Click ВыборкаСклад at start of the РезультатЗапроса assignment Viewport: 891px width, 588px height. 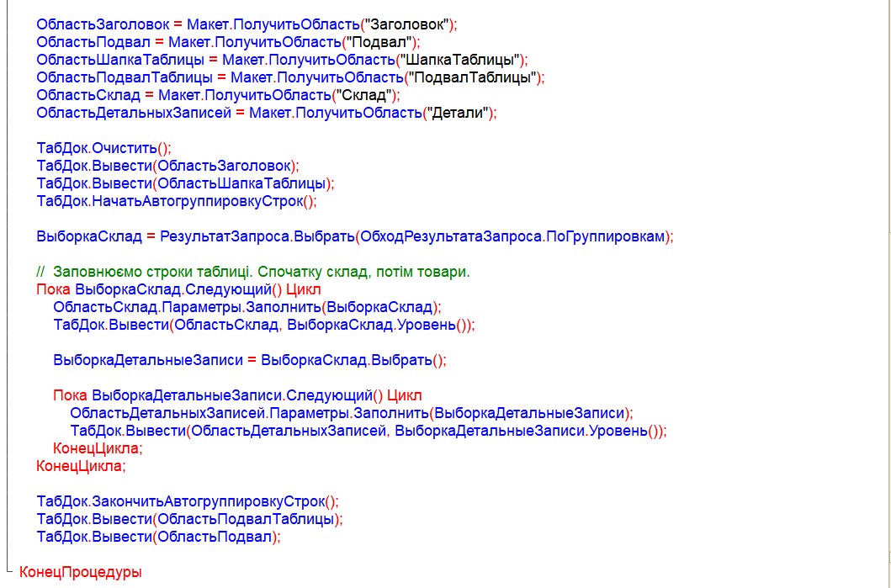coord(89,236)
